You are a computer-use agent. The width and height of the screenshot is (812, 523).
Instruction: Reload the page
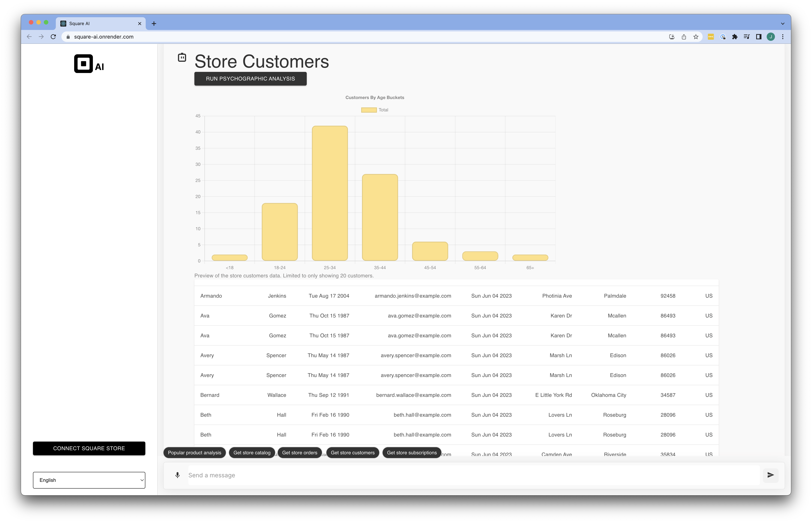click(53, 37)
